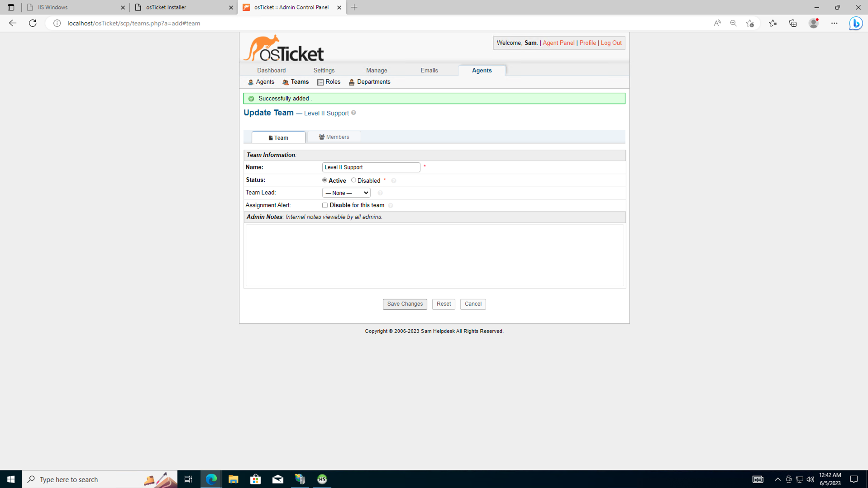Select the Disabled status radio button
Screen dimensions: 868x488
(x=353, y=180)
